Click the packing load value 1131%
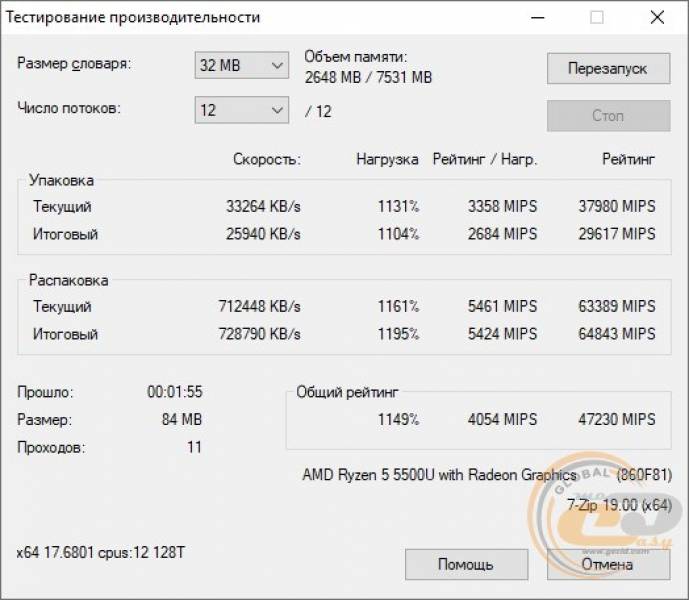 [x=399, y=206]
